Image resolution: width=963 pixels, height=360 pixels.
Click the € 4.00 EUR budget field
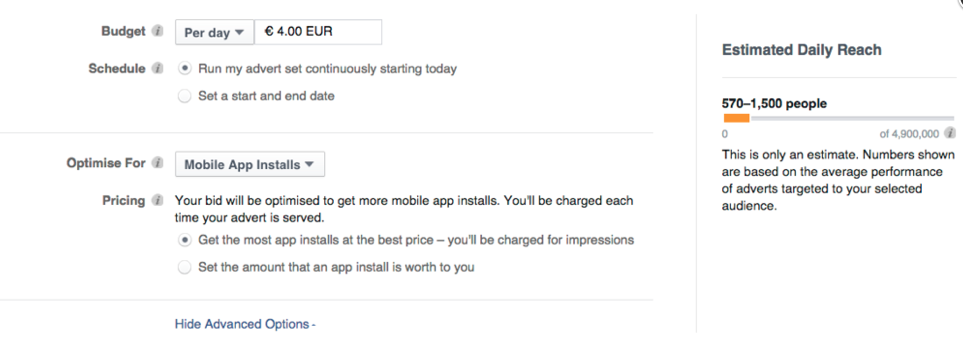pyautogui.click(x=318, y=32)
